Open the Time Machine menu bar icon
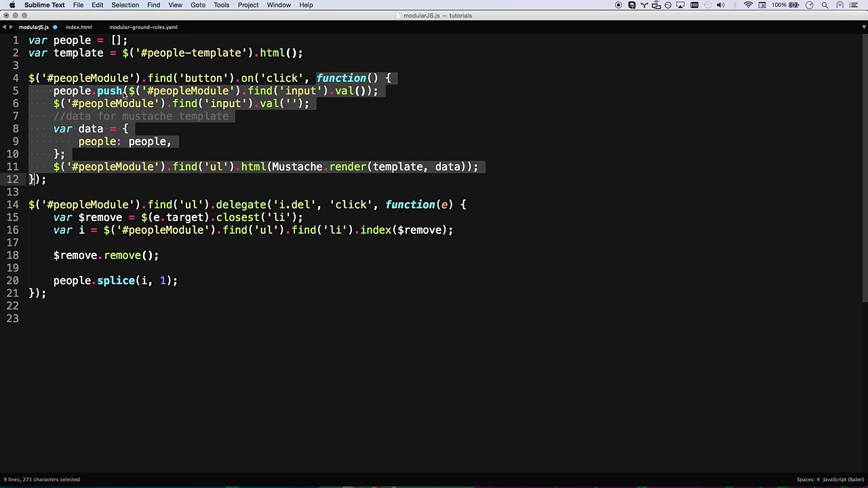 pyautogui.click(x=708, y=5)
